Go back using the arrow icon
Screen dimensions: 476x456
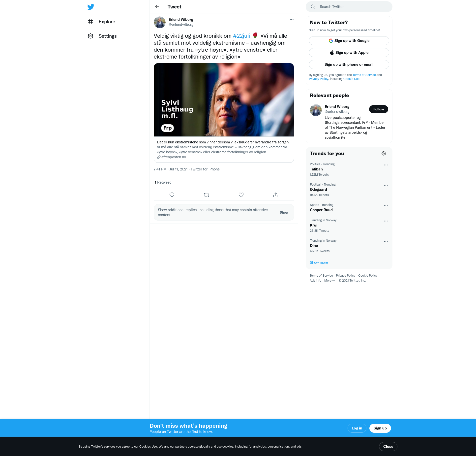pos(157,7)
